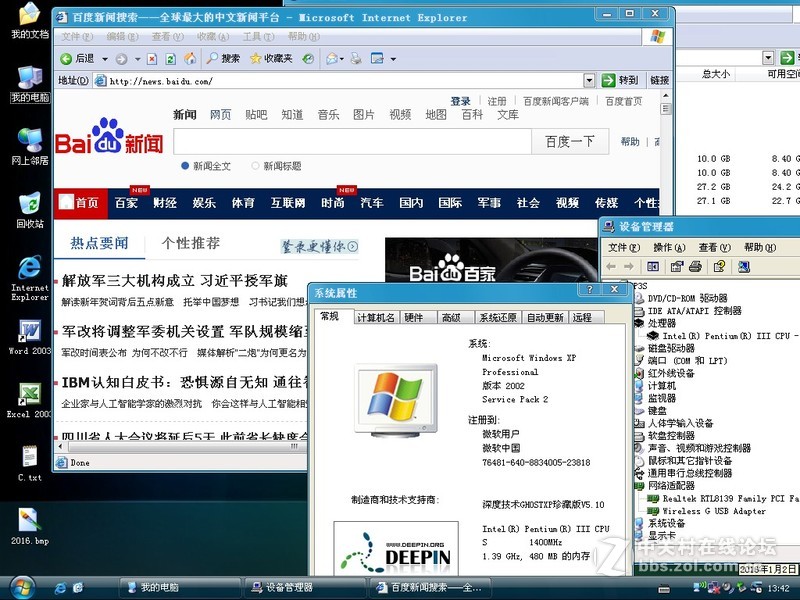Launch Internet Explorer from the quick launch bar
This screenshot has width=800, height=600.
[60, 588]
